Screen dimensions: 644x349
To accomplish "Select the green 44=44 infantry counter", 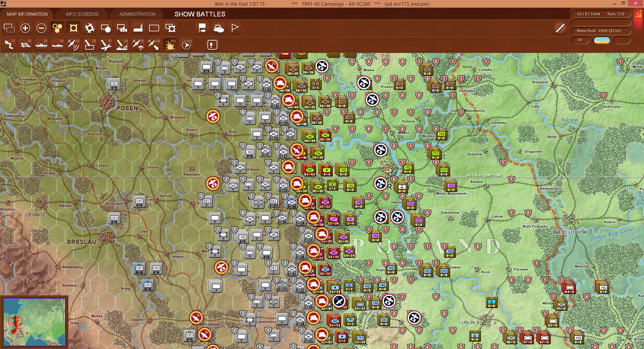I will (310, 136).
